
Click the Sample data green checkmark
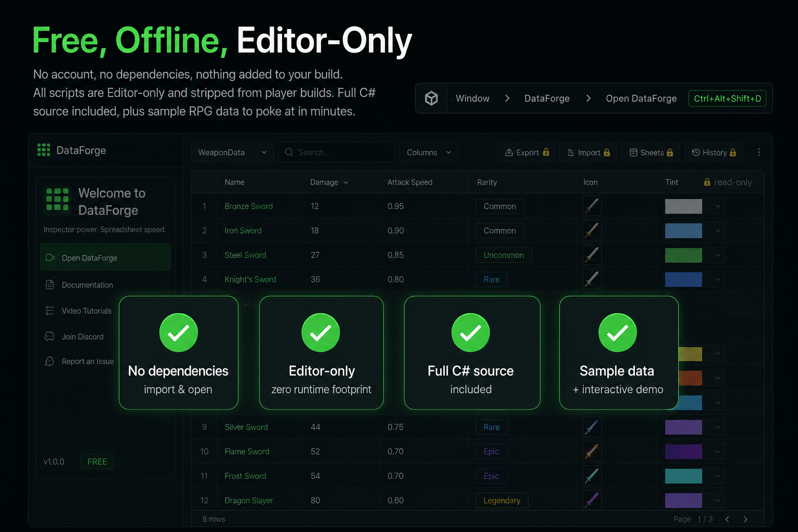point(618,332)
